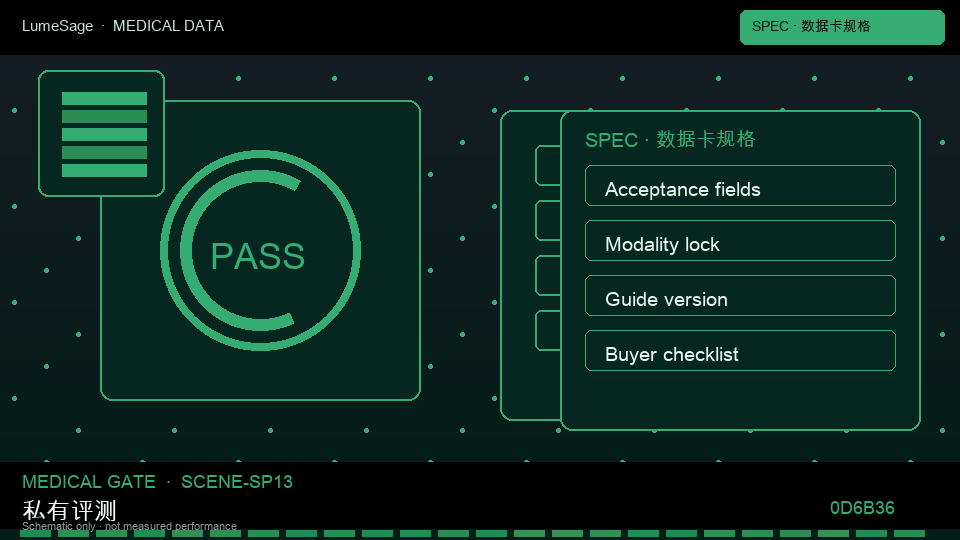Image resolution: width=960 pixels, height=540 pixels.
Task: Click the LumeSage · MEDICAL DATA title
Action: [123, 26]
